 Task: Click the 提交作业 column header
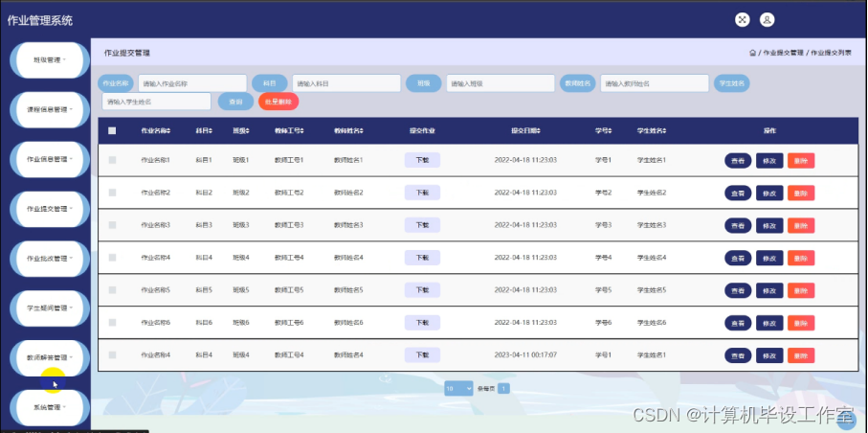(x=422, y=131)
